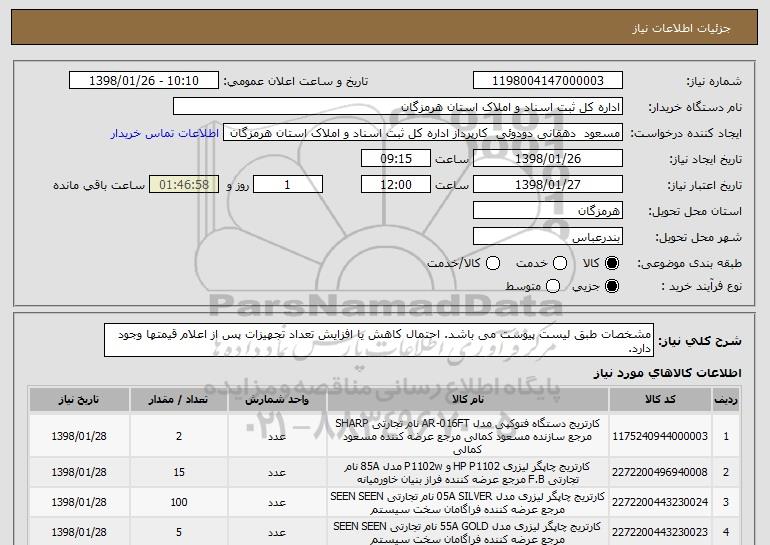Click need date 1398/01/28 in row 3
Image resolution: width=770 pixels, height=545 pixels.
point(79,502)
